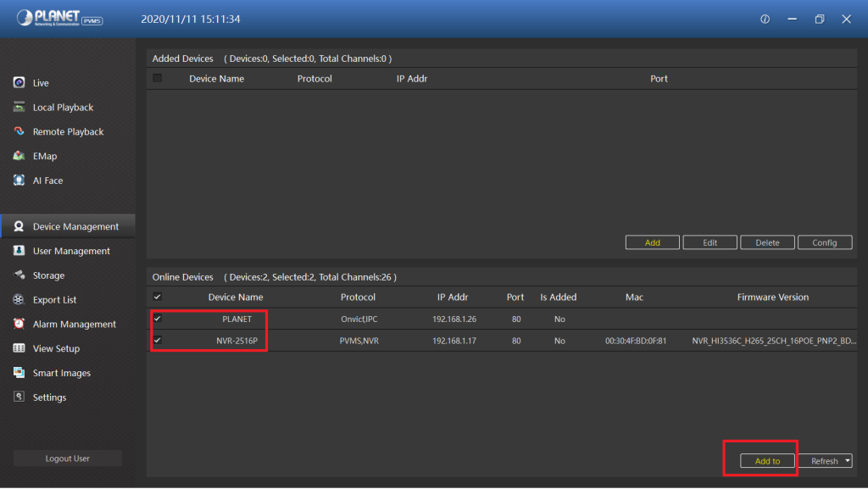Viewport: 868px width, 489px height.
Task: Restore down the PVMS window
Action: [820, 19]
